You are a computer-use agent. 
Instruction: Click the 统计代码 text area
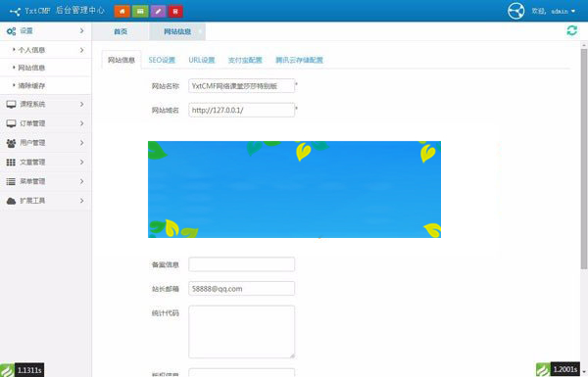coord(241,332)
